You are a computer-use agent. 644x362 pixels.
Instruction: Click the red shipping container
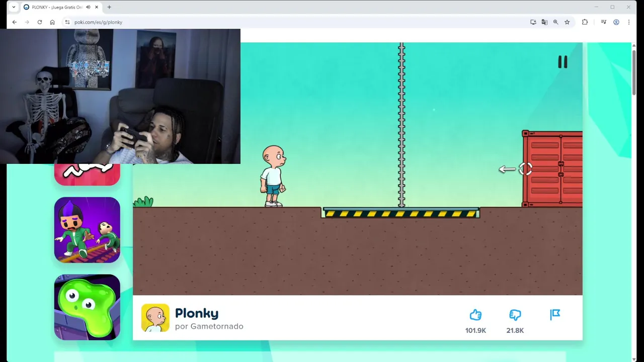tap(552, 169)
